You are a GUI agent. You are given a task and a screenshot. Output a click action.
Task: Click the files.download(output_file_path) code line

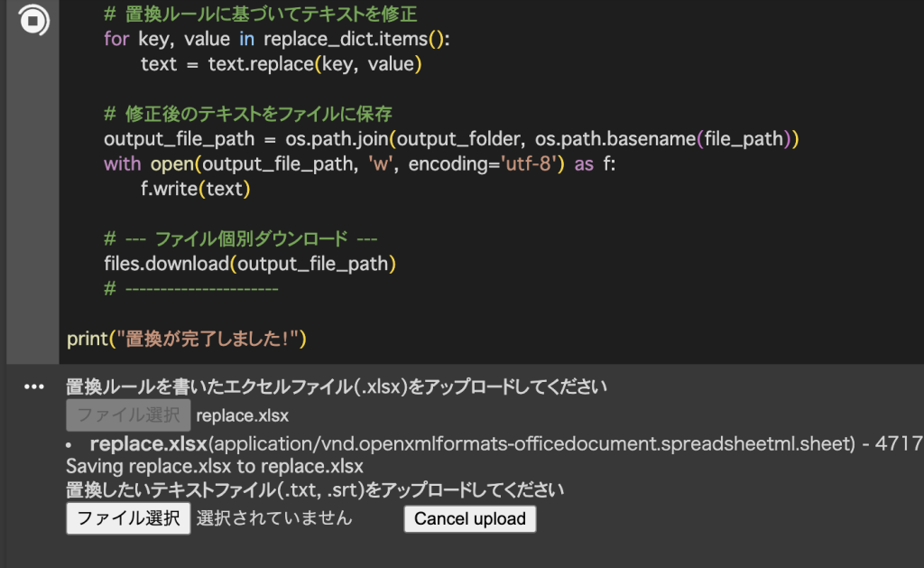click(250, 264)
